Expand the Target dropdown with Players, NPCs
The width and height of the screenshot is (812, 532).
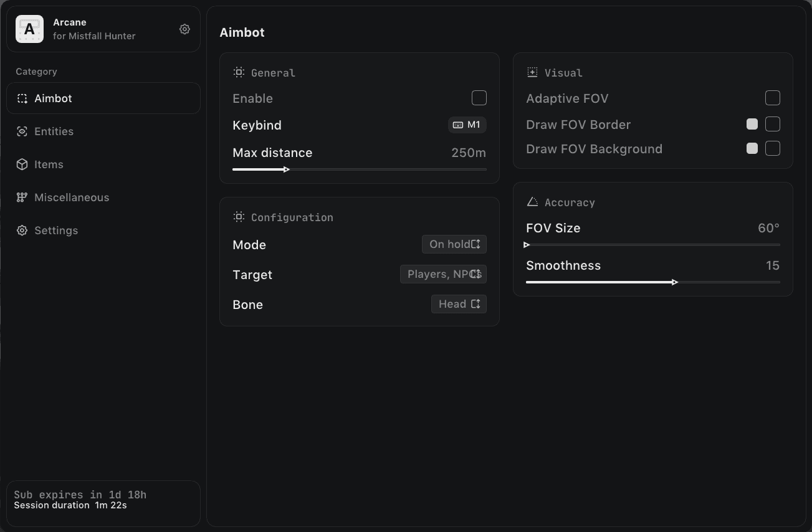[x=443, y=274]
